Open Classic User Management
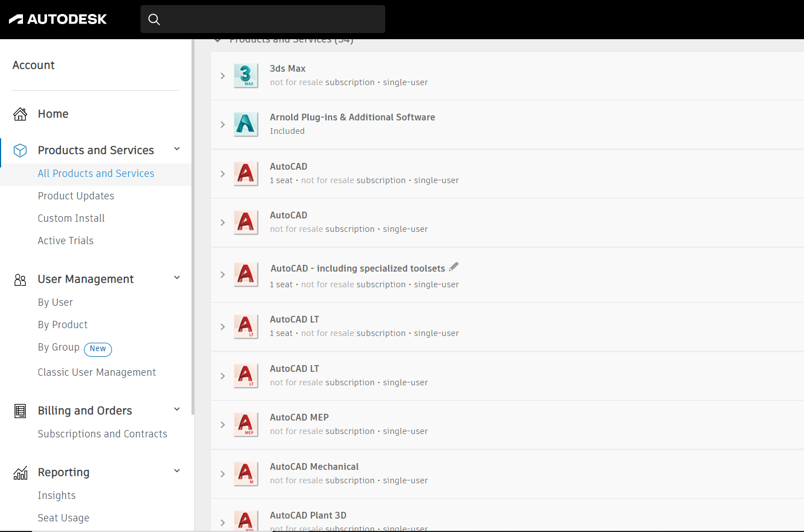This screenshot has width=804, height=532. 97,372
